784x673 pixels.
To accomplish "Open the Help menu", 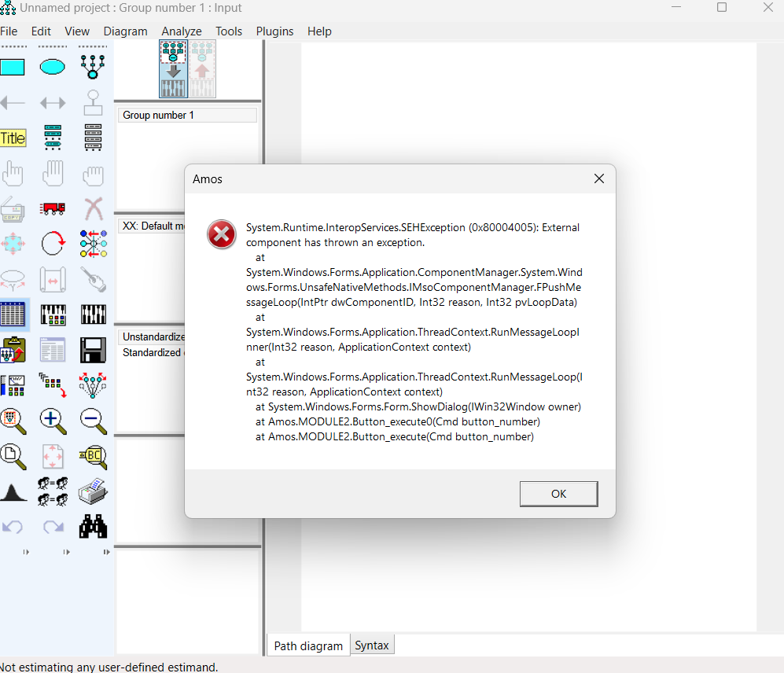I will (x=319, y=31).
